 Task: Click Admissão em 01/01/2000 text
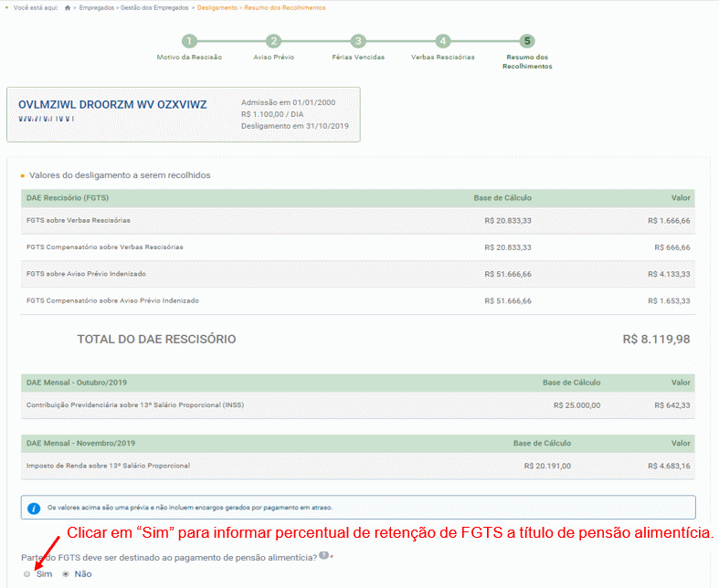pyautogui.click(x=289, y=102)
